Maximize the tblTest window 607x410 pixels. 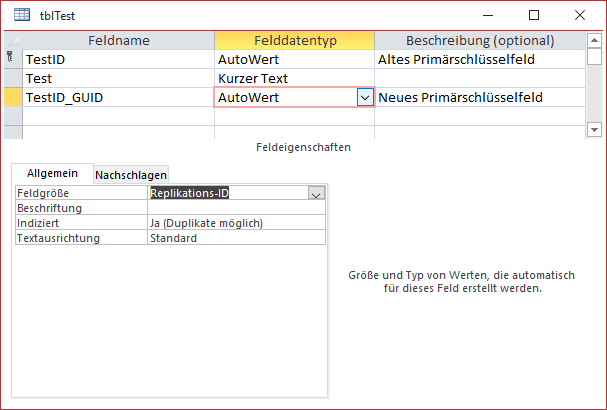[534, 15]
